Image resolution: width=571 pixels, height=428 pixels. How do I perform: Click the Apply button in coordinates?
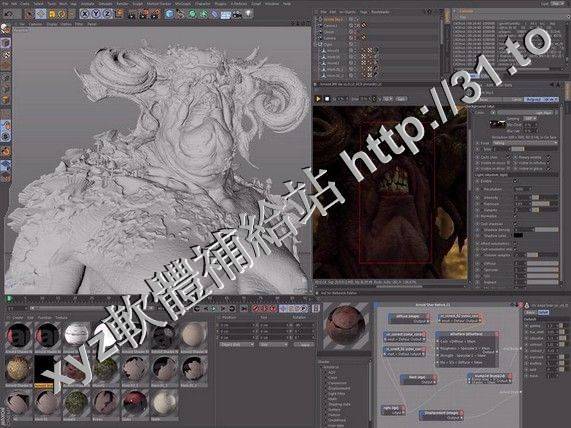tap(303, 344)
